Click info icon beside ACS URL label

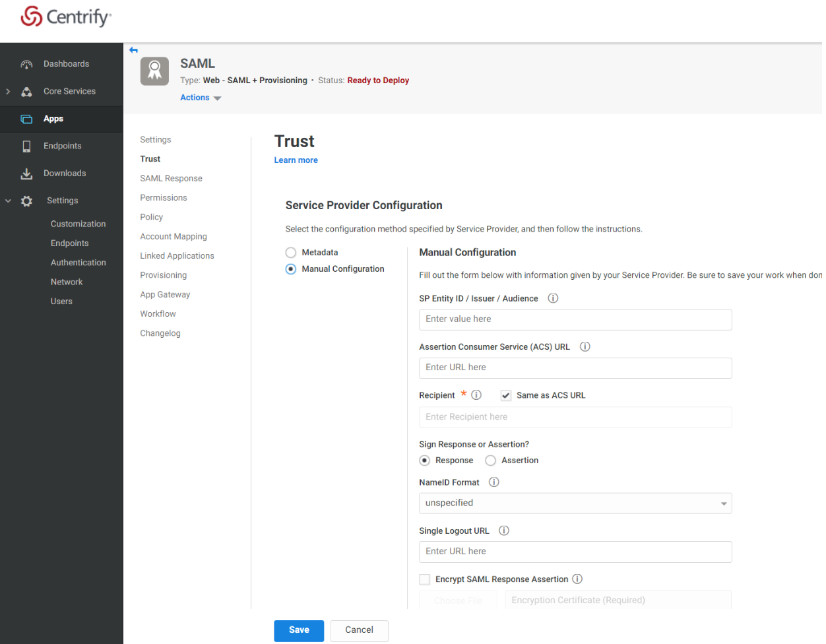pos(585,346)
